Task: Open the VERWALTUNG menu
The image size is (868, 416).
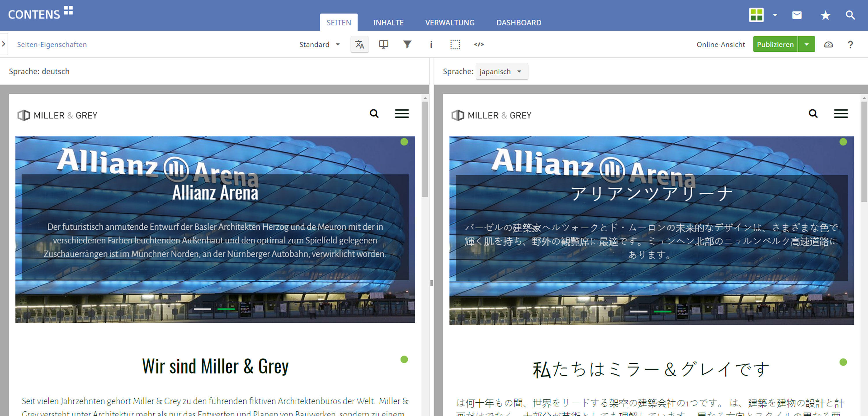Action: pos(450,22)
